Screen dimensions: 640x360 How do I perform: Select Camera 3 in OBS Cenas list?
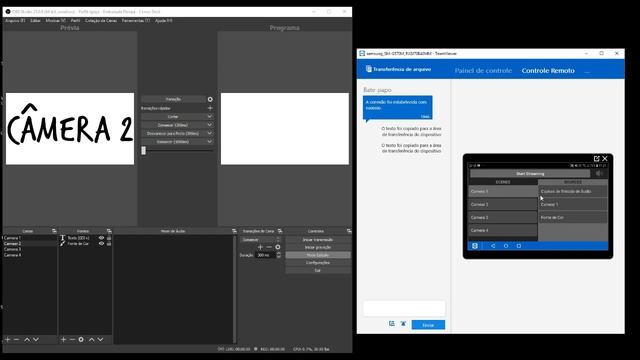point(12,249)
